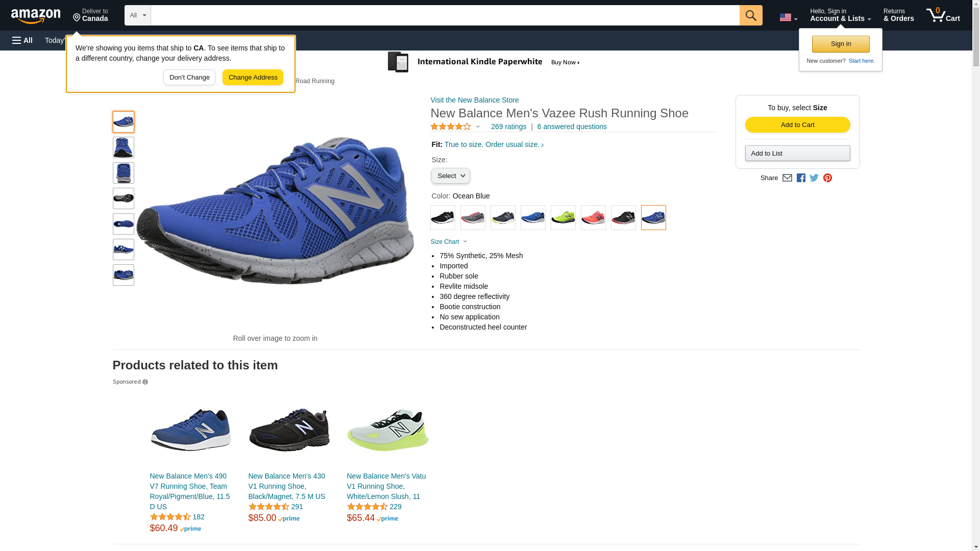Share product on Facebook

coord(801,178)
